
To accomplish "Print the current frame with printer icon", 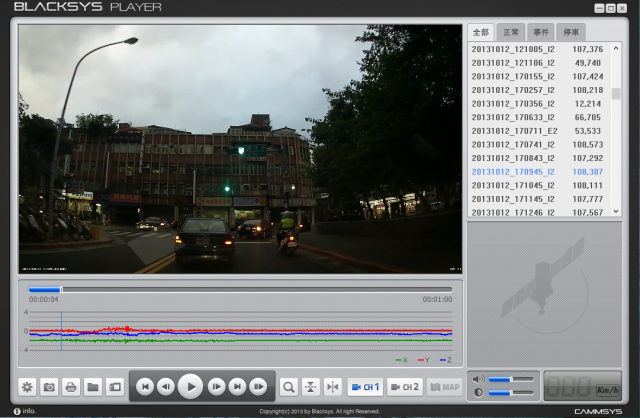I will pos(71,387).
